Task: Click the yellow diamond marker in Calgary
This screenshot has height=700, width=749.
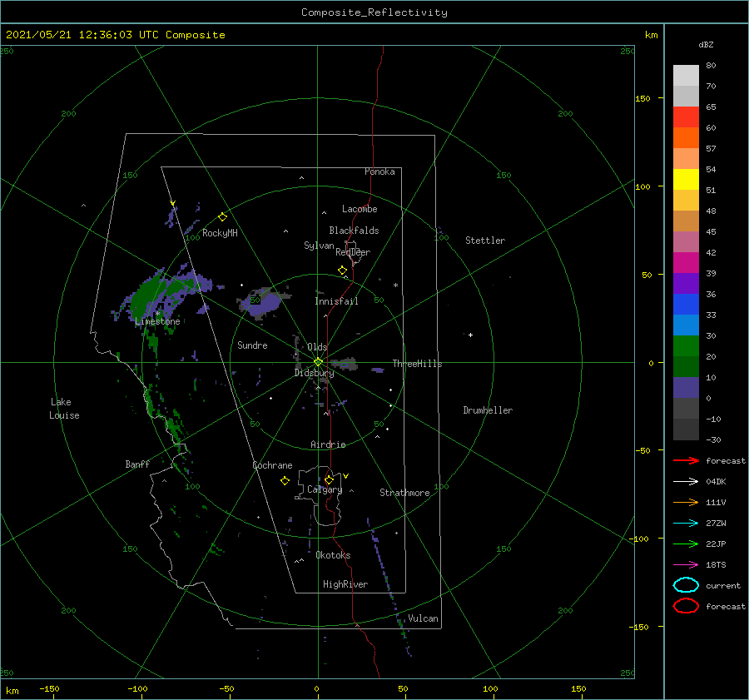Action: 329,479
